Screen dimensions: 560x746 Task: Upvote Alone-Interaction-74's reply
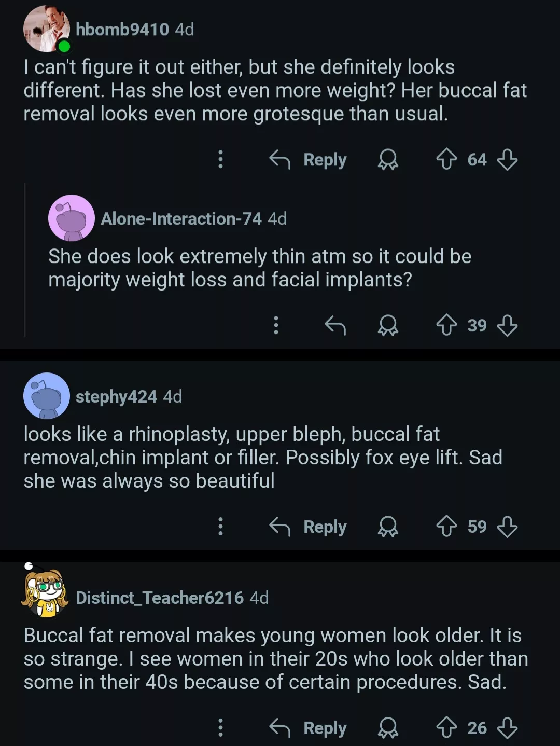point(446,325)
